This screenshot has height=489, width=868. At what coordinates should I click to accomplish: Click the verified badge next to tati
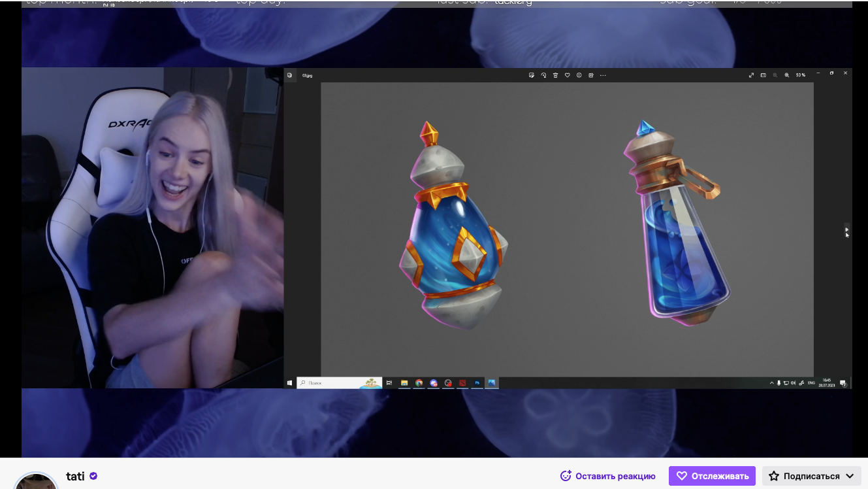(x=93, y=476)
